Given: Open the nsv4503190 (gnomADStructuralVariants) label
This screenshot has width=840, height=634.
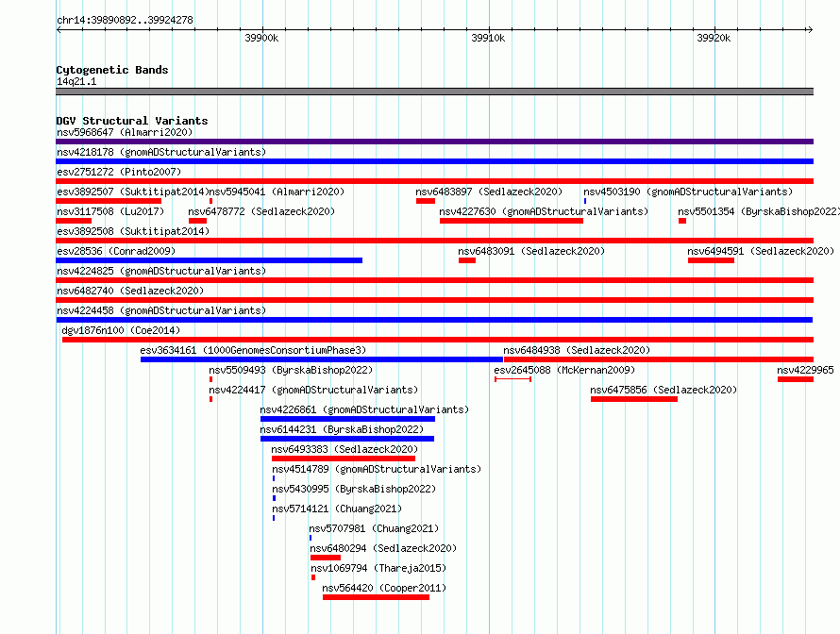Looking at the screenshot, I should coord(688,192).
